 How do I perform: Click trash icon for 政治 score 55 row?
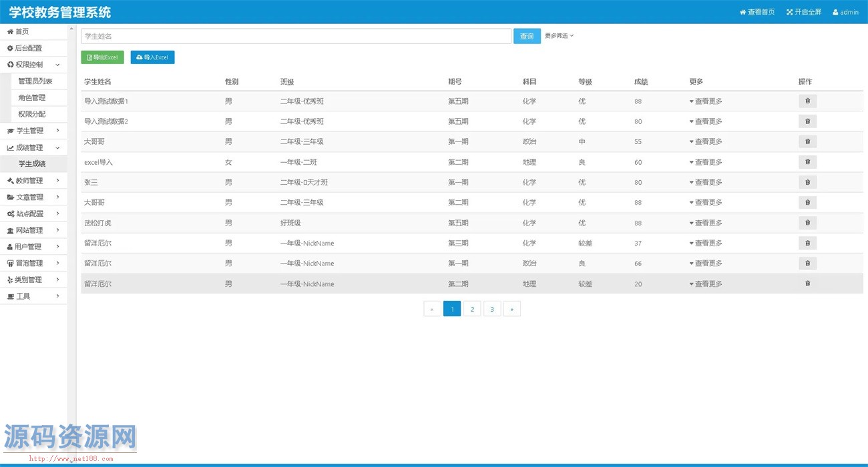807,141
